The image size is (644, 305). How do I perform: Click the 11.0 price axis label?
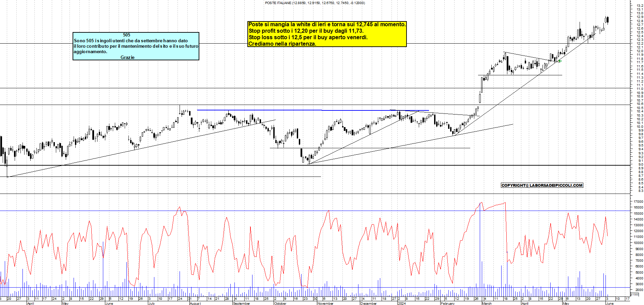(640, 89)
